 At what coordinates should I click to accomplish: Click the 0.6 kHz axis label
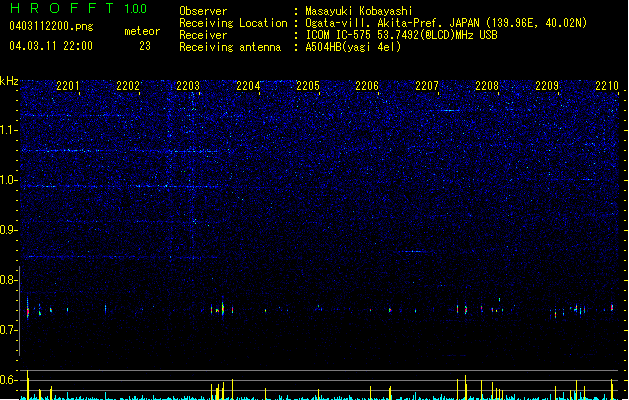[9, 380]
